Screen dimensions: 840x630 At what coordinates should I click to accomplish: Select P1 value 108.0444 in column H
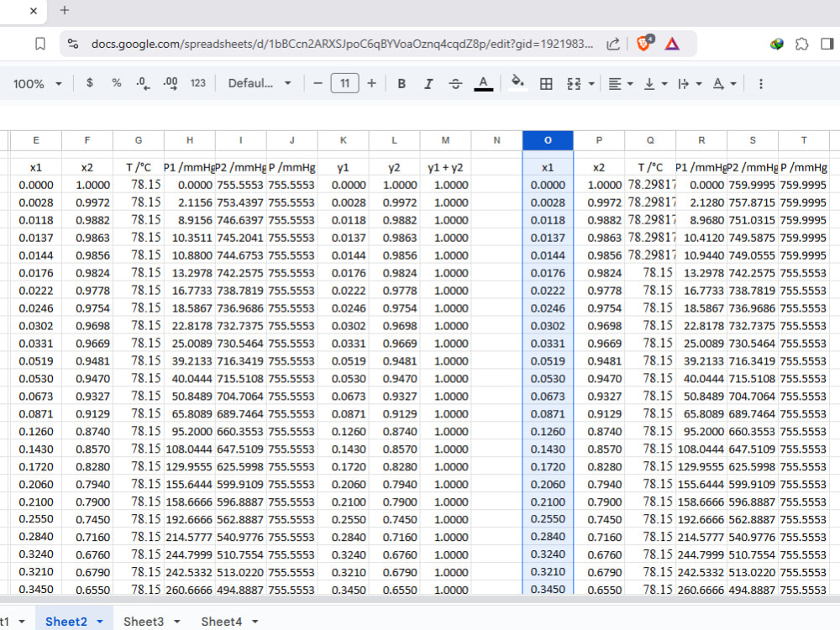pyautogui.click(x=189, y=449)
